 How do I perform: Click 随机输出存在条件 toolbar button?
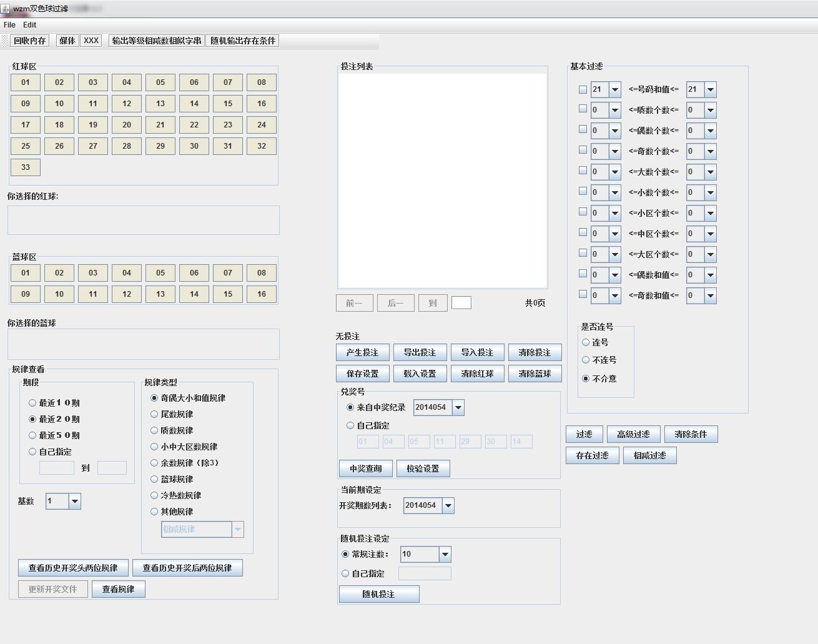[x=242, y=41]
